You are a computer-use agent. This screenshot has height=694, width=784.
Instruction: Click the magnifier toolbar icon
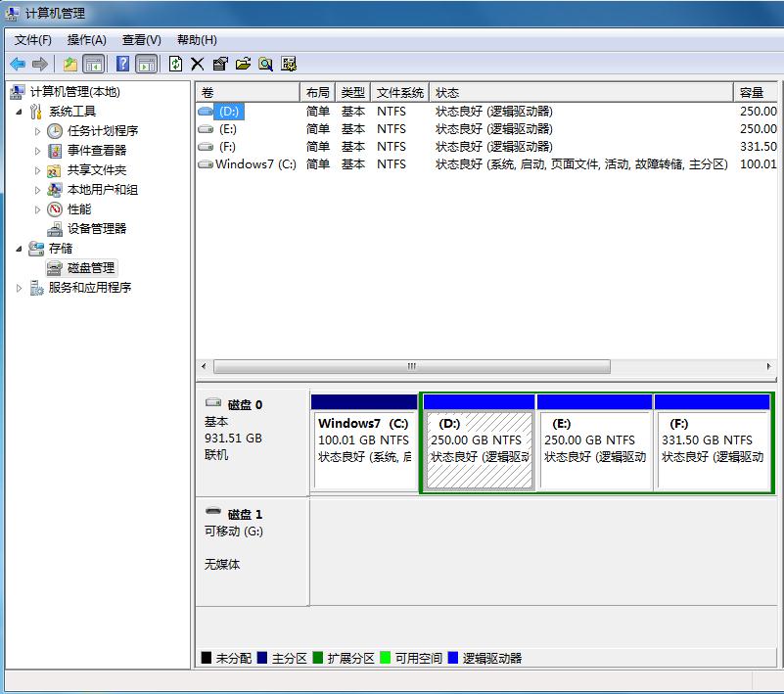point(266,63)
